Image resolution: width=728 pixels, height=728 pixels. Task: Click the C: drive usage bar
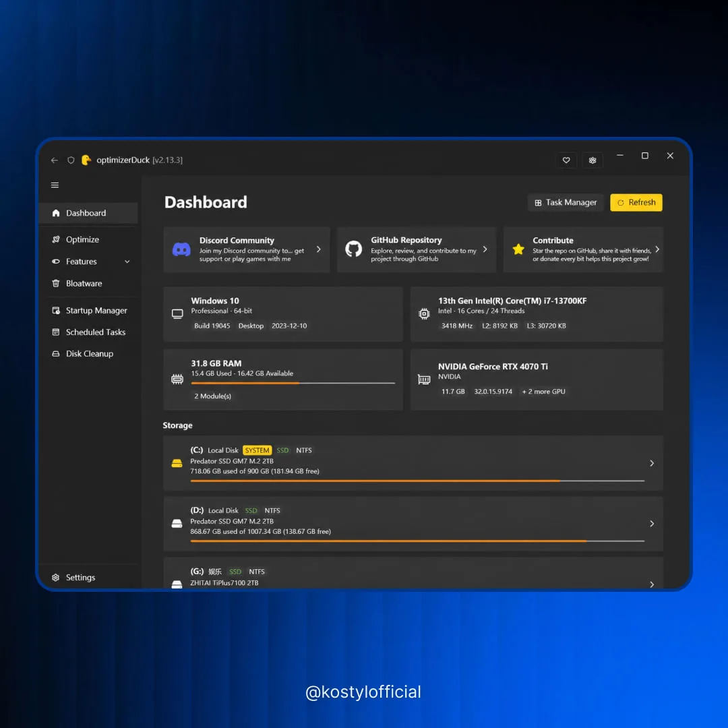pos(417,481)
